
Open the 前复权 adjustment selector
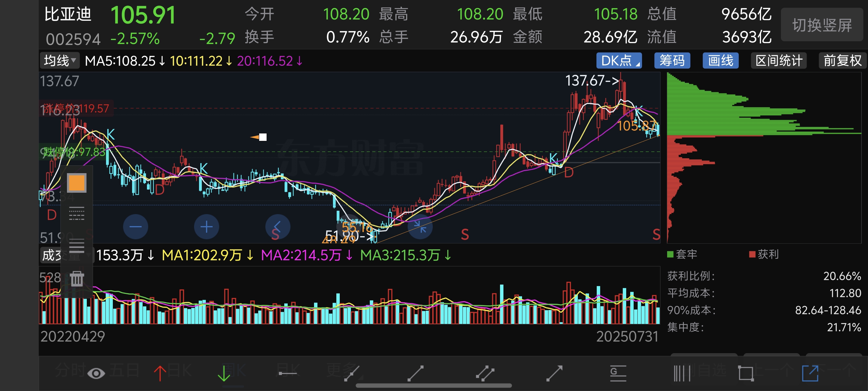tap(842, 61)
